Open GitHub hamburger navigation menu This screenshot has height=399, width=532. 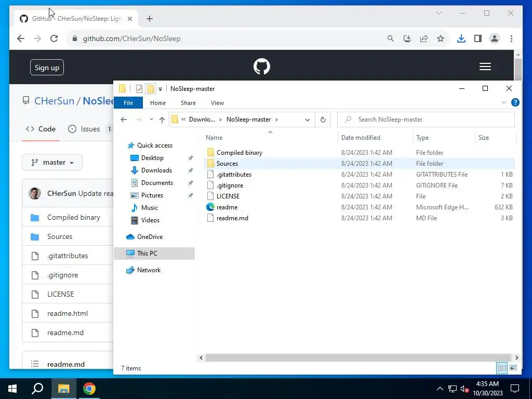coord(485,66)
